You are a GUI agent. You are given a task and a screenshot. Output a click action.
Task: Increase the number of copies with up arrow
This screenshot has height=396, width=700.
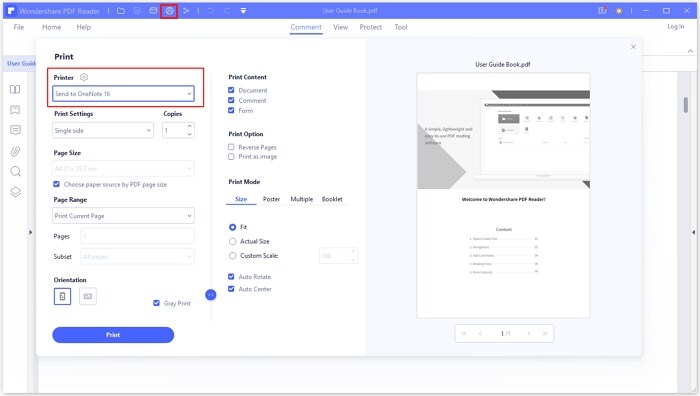pos(189,126)
